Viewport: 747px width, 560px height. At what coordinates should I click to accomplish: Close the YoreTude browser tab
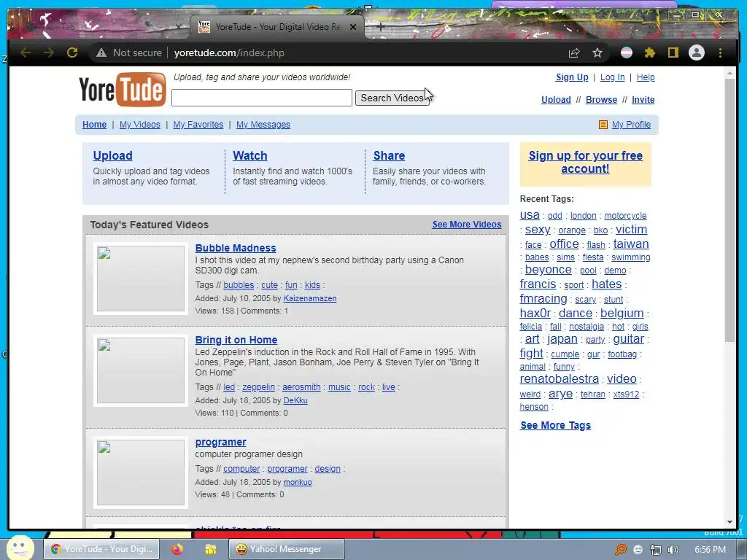(x=353, y=27)
